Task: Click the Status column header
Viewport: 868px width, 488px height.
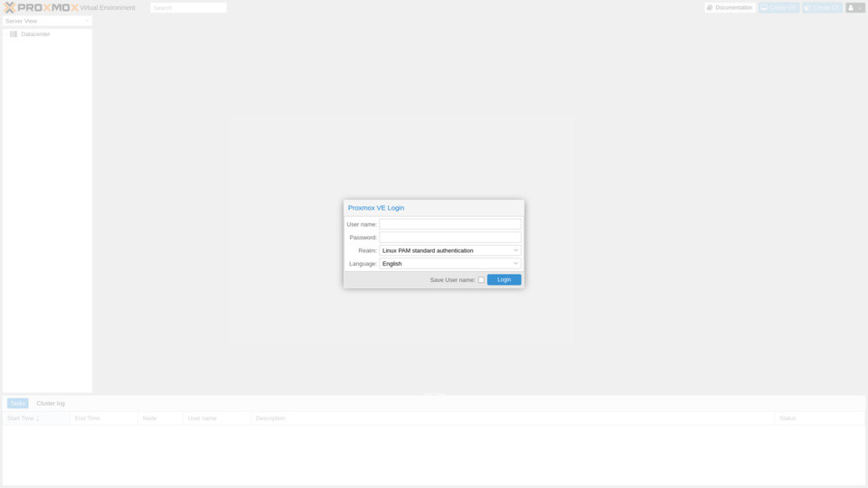Action: pos(819,418)
